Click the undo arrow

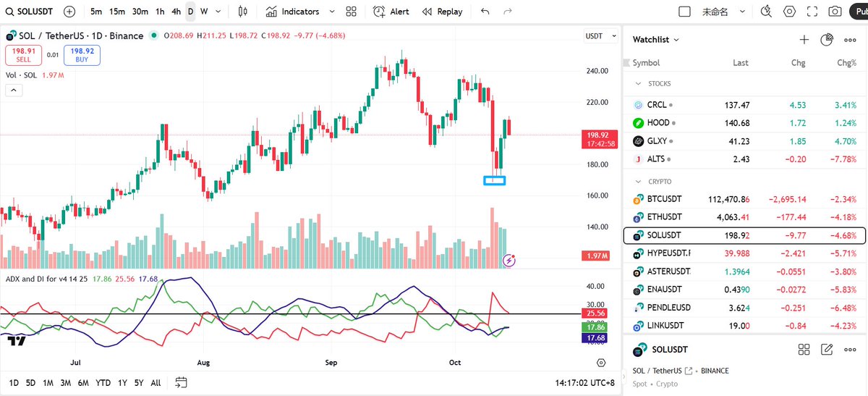tap(485, 12)
